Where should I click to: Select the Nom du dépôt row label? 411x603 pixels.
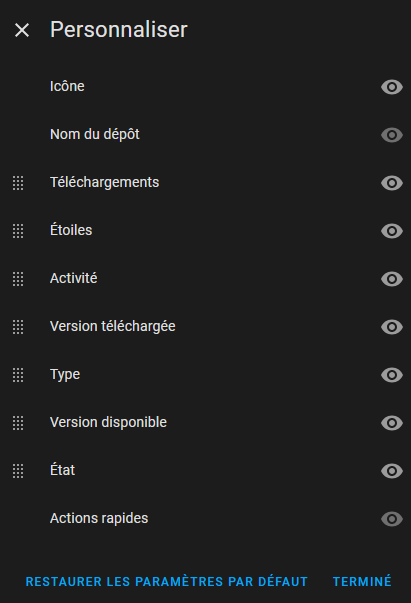click(95, 135)
